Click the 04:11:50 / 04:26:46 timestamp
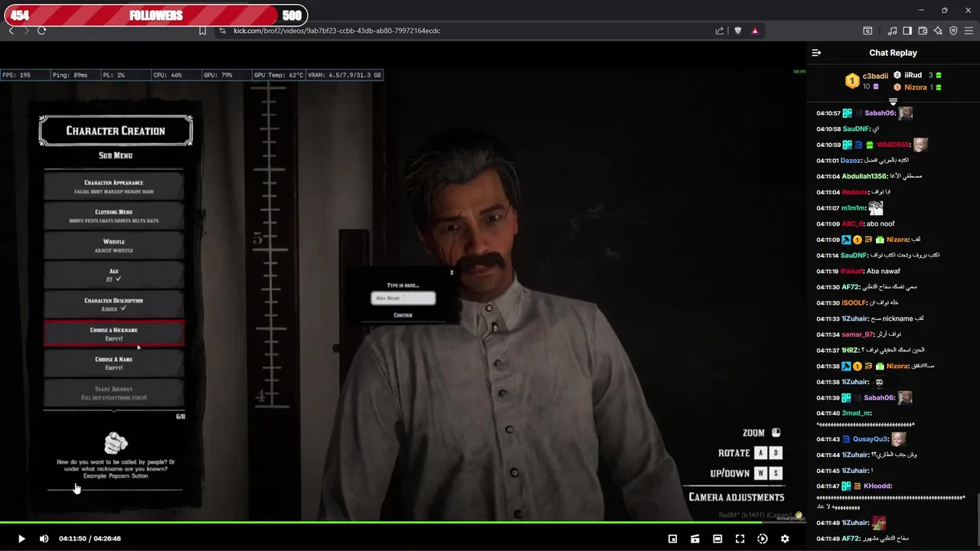 coord(90,539)
